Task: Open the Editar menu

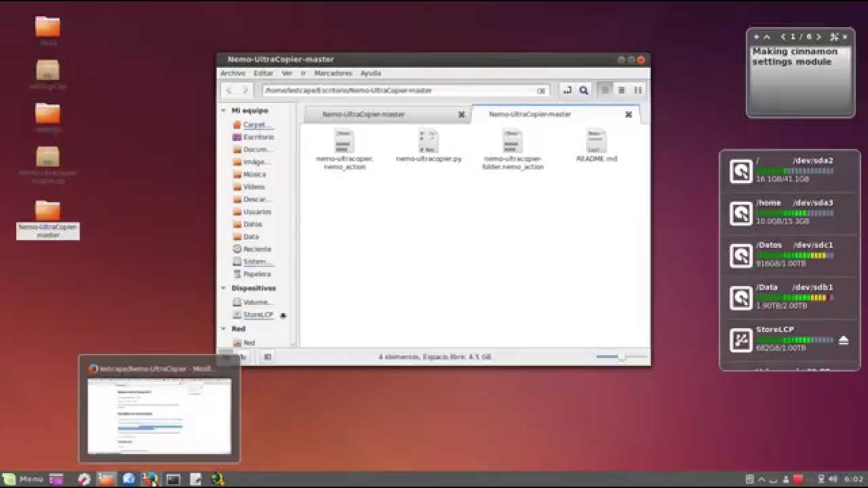Action: tap(263, 73)
